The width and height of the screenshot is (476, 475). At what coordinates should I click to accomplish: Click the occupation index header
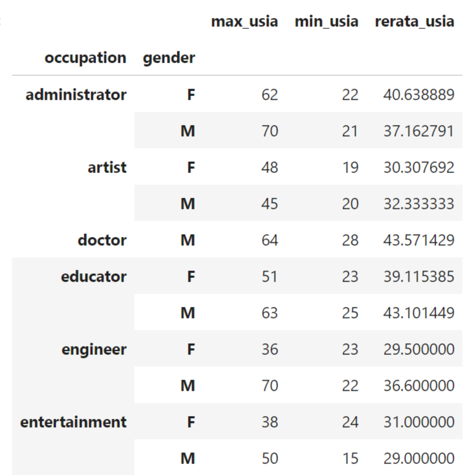pyautogui.click(x=85, y=58)
